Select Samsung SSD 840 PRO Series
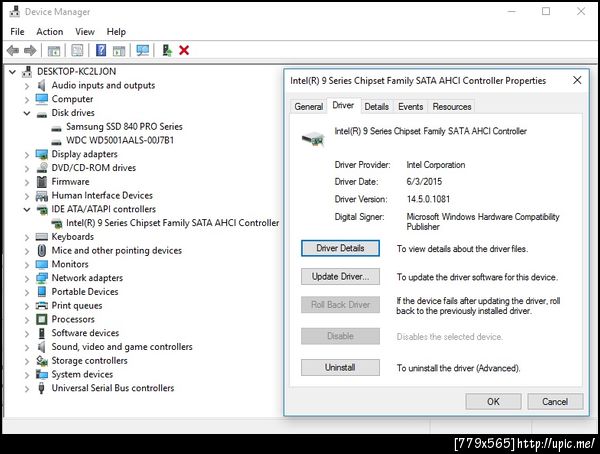 124,126
